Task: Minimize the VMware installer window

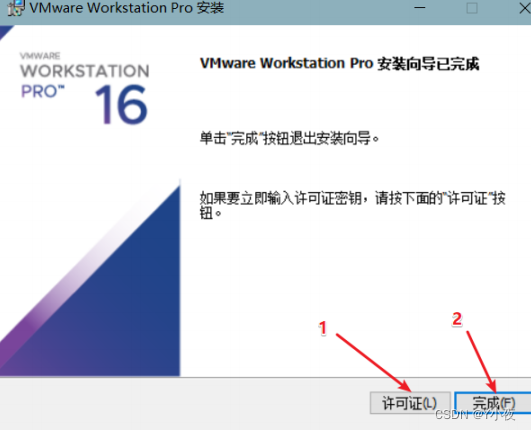Action: [x=420, y=8]
